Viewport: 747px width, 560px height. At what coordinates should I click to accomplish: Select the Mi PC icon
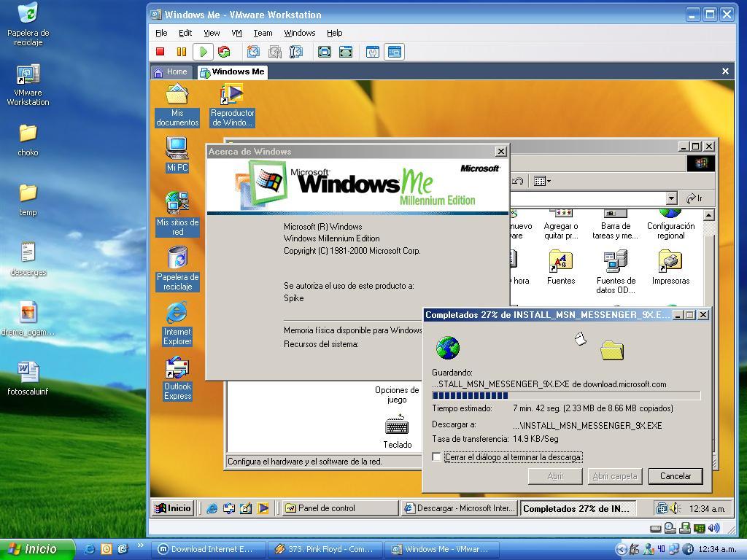[177, 155]
